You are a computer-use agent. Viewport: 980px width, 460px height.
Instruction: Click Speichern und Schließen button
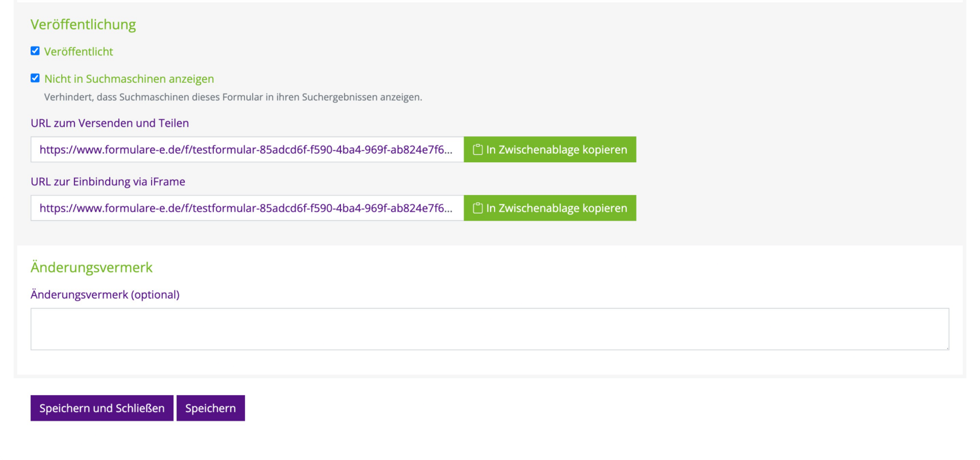coord(102,408)
